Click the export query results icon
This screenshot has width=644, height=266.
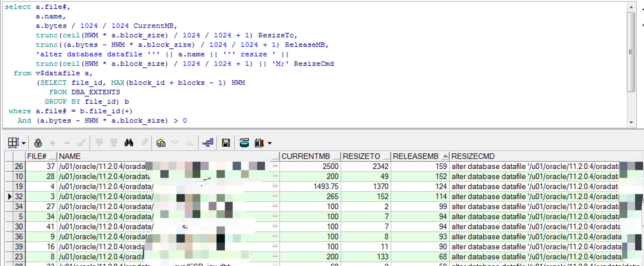(244, 143)
